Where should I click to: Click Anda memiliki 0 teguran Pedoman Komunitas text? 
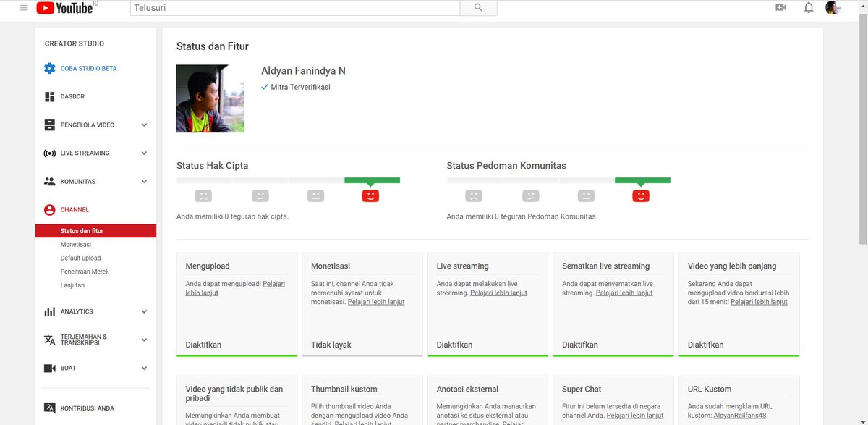tap(522, 216)
